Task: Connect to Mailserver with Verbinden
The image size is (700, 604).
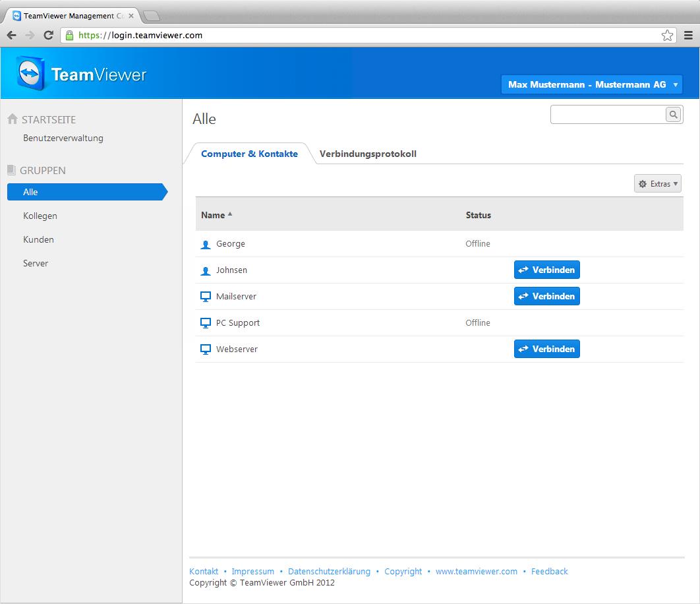Action: (x=547, y=296)
